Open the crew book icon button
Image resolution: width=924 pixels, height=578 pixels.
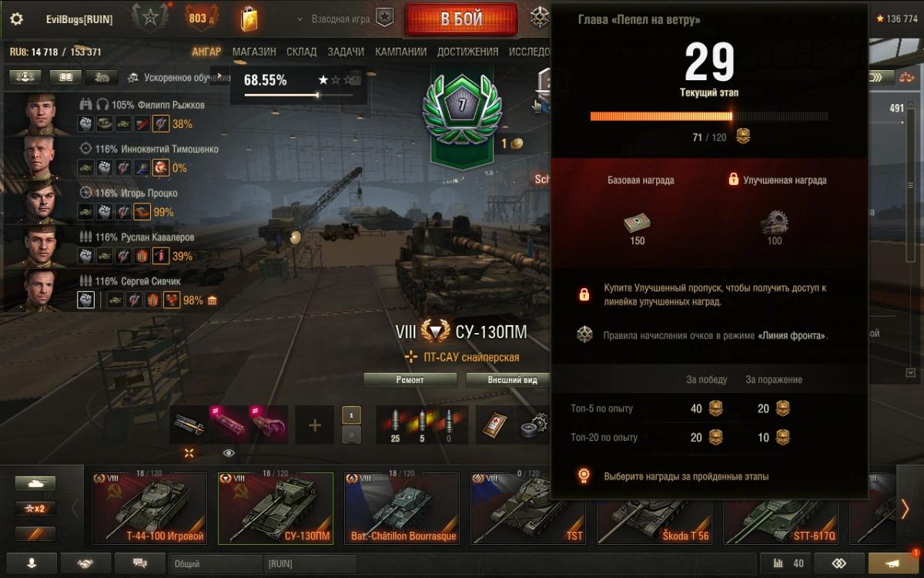click(x=65, y=77)
